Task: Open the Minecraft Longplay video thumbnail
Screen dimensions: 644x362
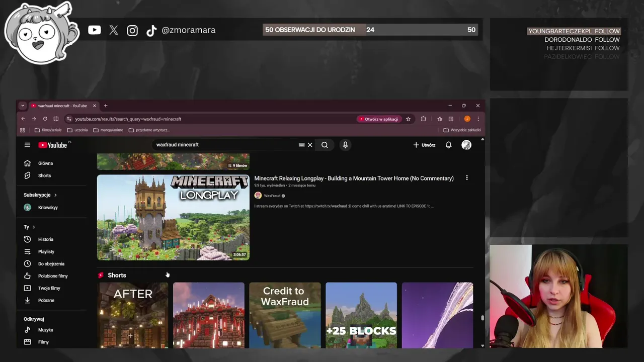Action: (173, 217)
